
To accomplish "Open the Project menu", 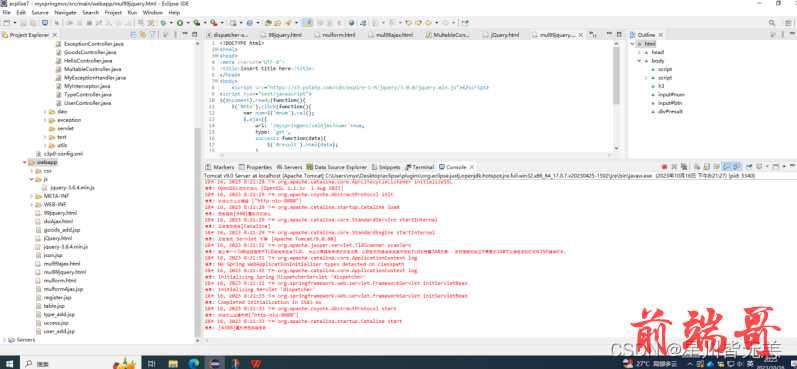I will pyautogui.click(x=113, y=12).
